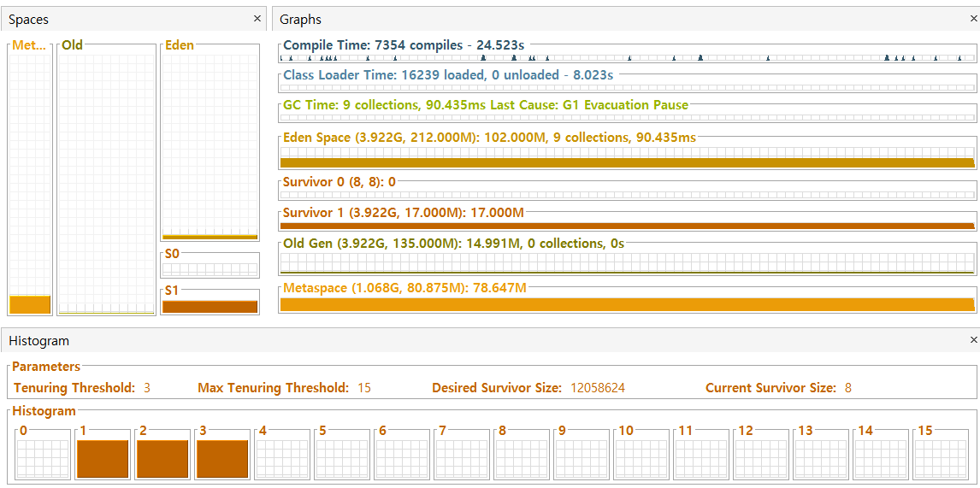Click histogram age 13 cell
980x488 pixels.
point(823,458)
